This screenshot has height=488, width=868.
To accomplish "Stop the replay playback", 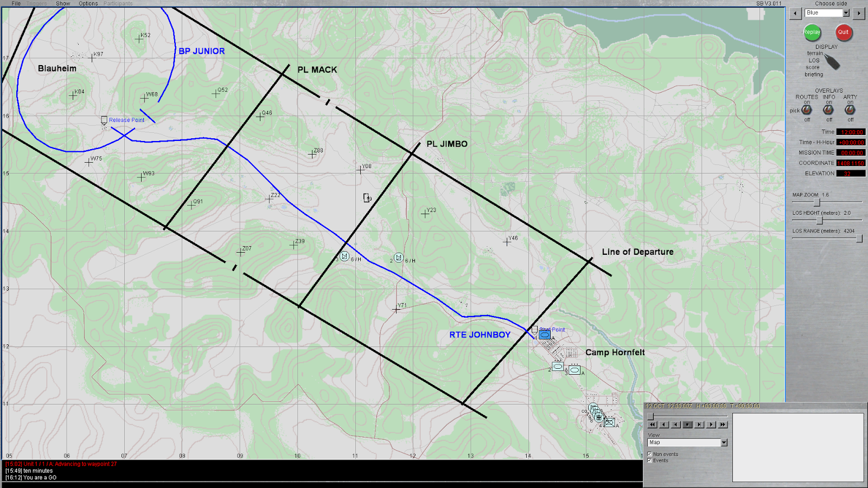I will (687, 425).
